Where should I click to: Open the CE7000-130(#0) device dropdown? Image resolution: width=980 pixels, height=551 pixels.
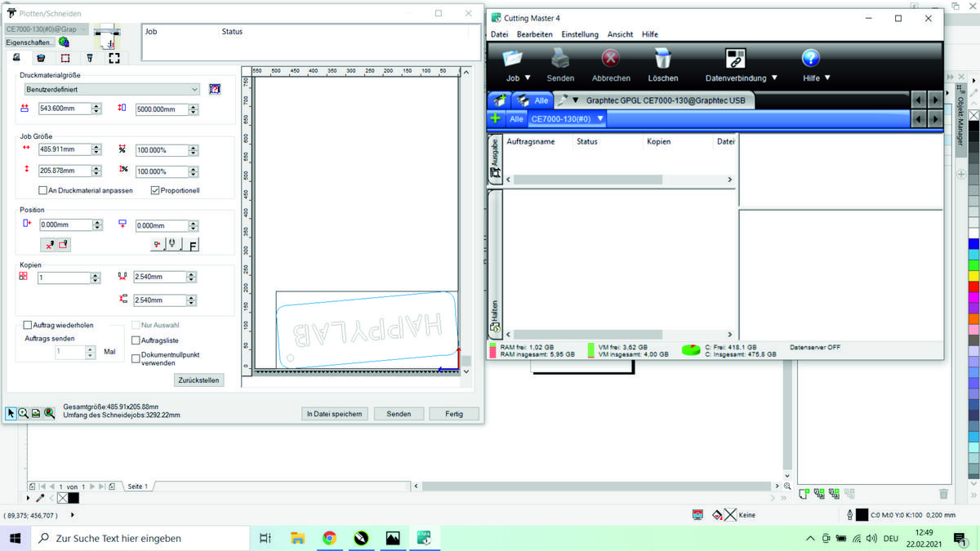click(567, 119)
